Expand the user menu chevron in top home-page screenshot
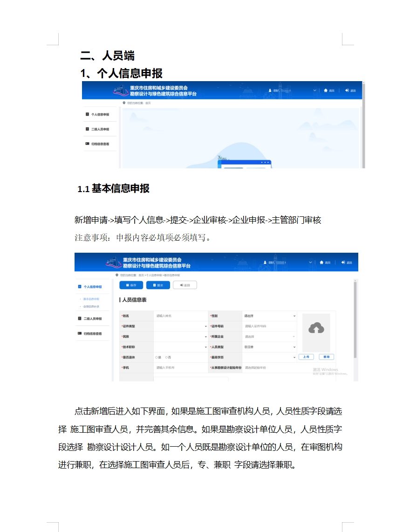 (314, 90)
